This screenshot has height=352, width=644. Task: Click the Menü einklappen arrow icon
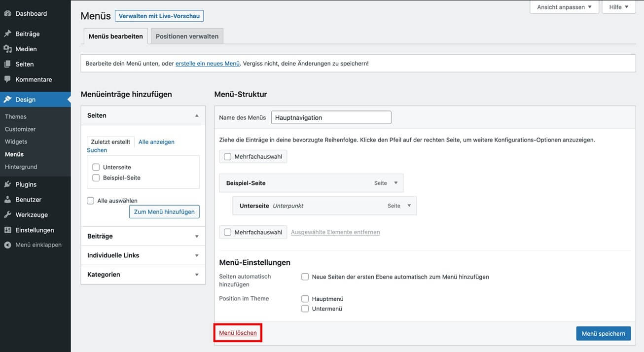click(x=7, y=245)
